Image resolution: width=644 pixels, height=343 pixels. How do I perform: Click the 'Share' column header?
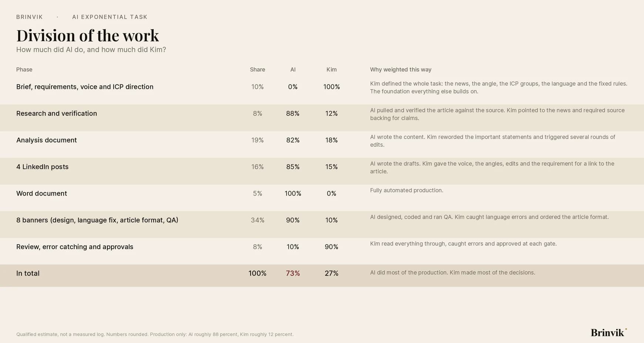click(x=258, y=70)
